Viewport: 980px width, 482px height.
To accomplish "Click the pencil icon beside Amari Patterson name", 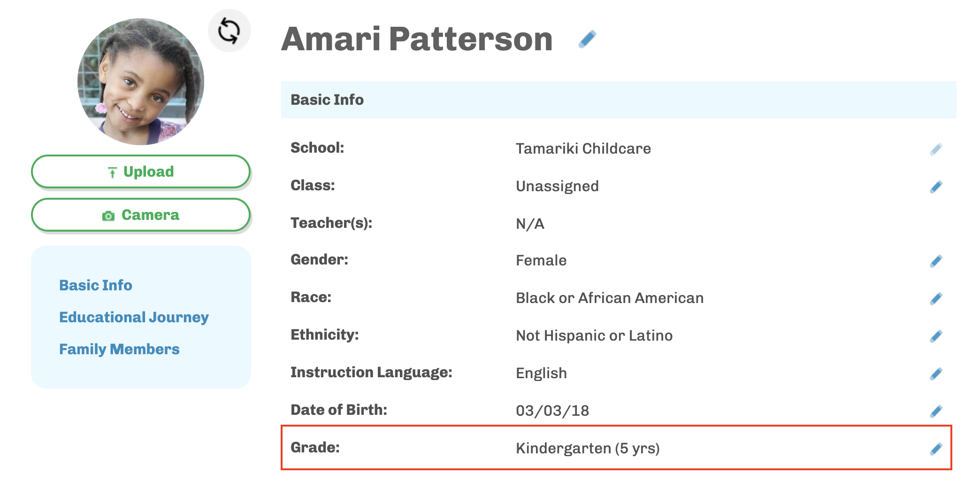I will click(587, 39).
